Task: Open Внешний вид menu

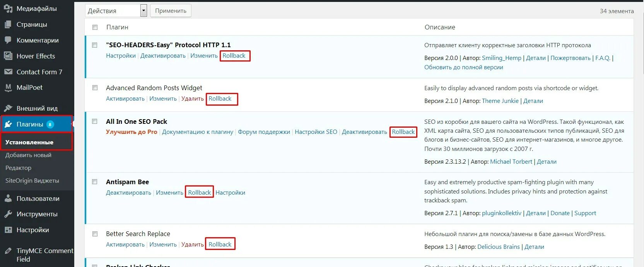Action: click(x=37, y=108)
